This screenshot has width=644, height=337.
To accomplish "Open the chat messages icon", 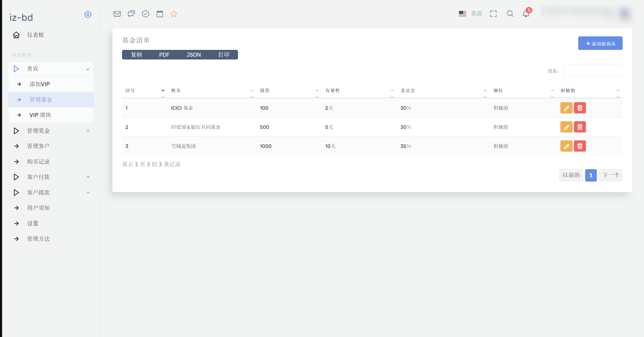I will click(x=131, y=14).
